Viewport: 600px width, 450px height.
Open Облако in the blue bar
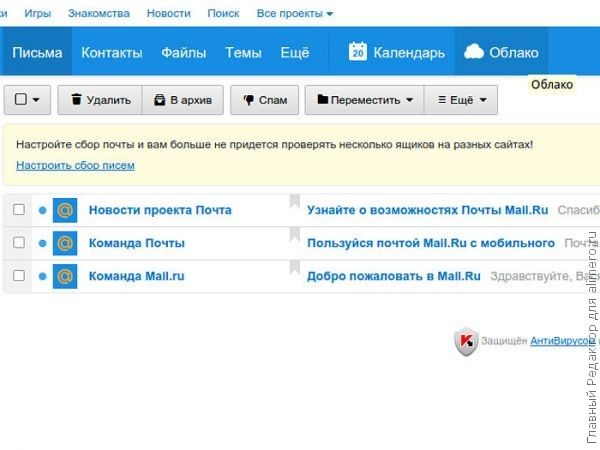(x=501, y=52)
